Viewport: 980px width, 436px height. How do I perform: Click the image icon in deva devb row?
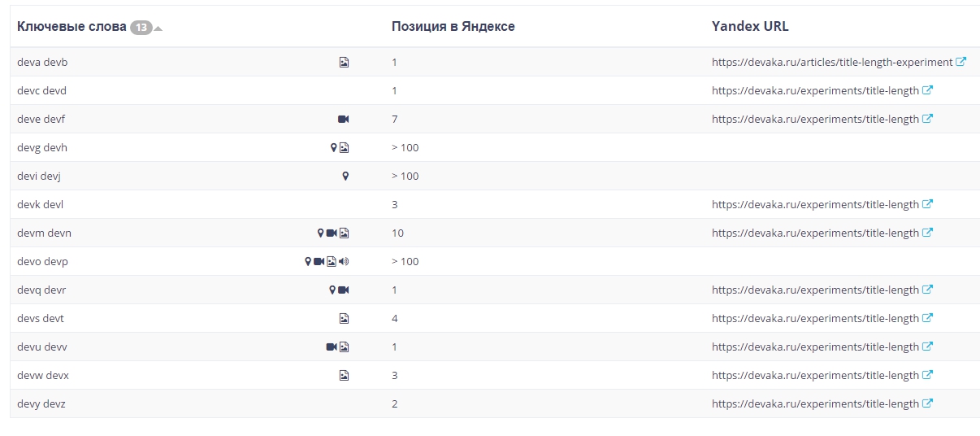click(344, 62)
